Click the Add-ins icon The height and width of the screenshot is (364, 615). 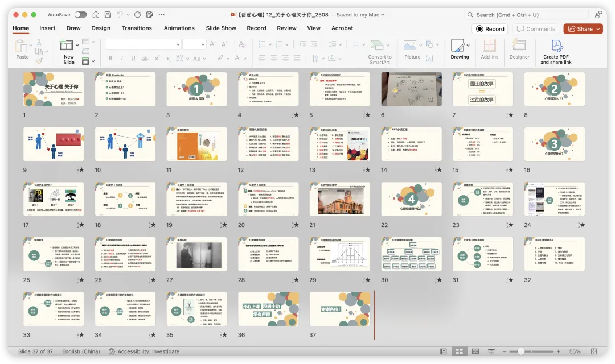[x=489, y=45]
